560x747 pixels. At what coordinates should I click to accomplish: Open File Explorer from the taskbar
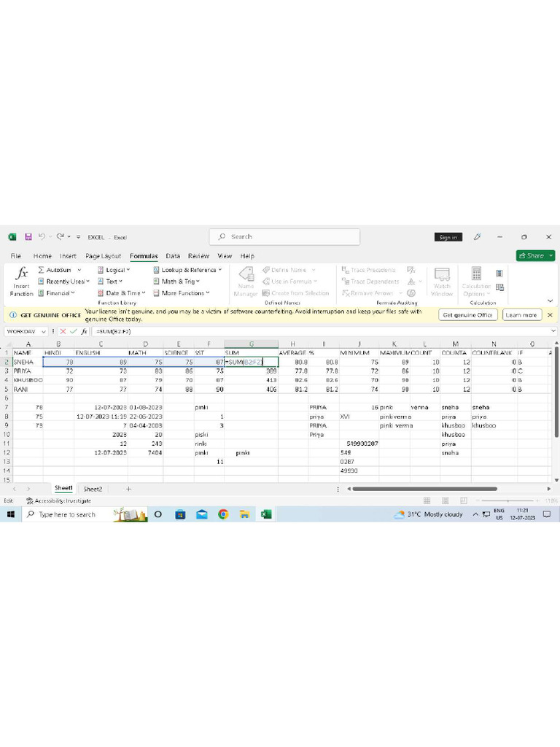click(244, 514)
